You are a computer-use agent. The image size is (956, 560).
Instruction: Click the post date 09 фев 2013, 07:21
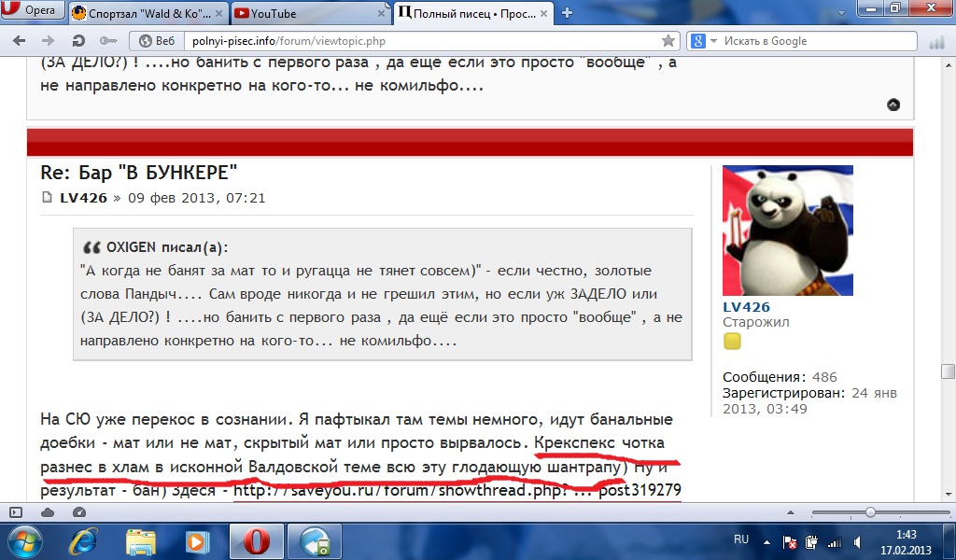coord(196,198)
